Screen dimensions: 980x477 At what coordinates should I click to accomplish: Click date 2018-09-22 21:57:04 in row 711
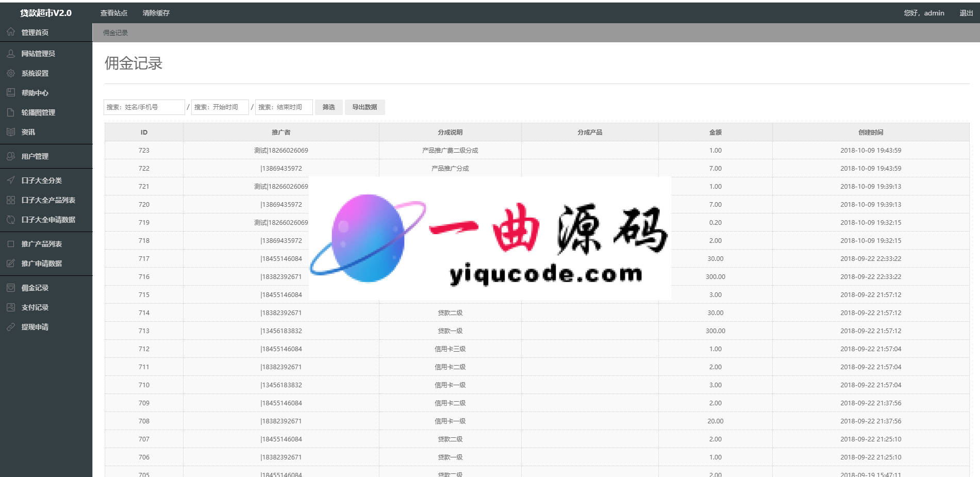871,367
